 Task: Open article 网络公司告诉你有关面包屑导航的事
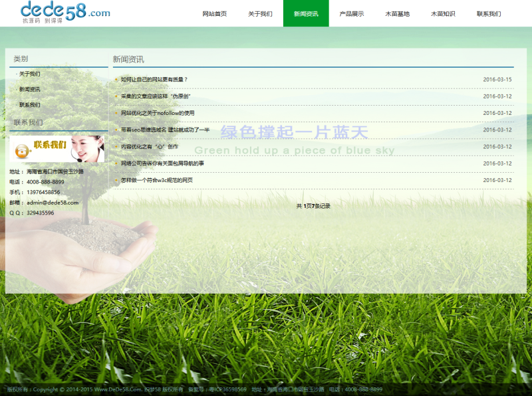click(x=162, y=163)
